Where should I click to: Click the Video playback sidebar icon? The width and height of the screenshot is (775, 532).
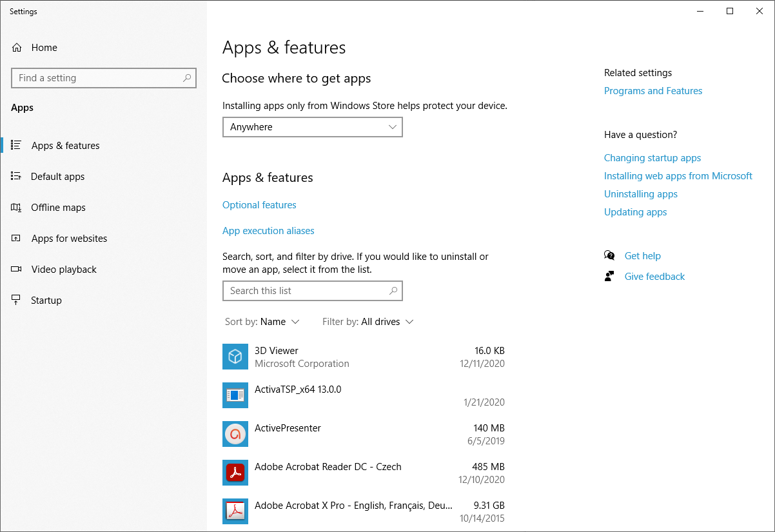[x=17, y=270]
